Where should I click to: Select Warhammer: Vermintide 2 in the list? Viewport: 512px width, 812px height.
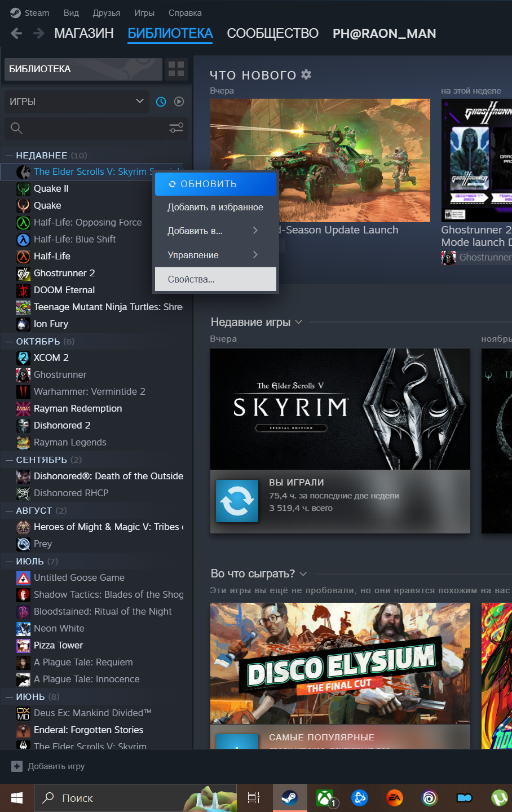coord(89,391)
